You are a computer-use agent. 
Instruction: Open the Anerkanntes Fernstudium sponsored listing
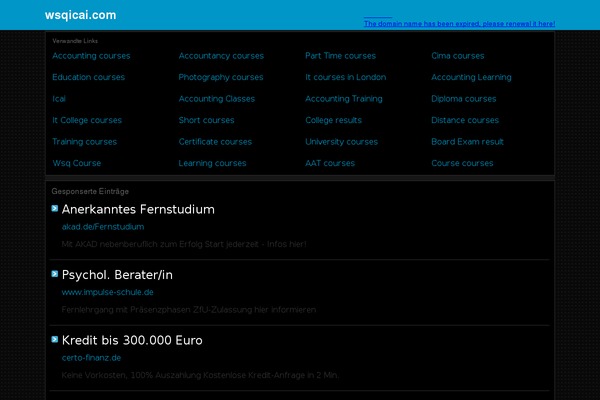[138, 210]
